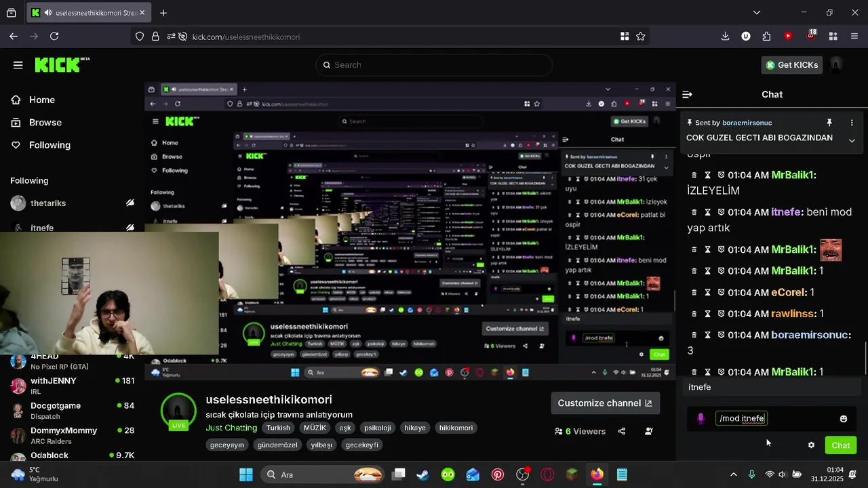Click the Customize channel button

tap(604, 403)
